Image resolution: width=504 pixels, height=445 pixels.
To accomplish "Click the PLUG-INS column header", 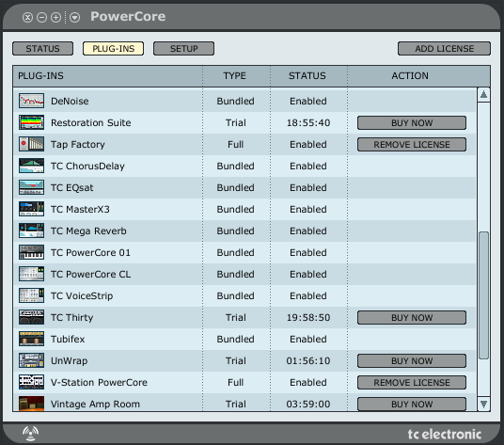I will [108, 76].
